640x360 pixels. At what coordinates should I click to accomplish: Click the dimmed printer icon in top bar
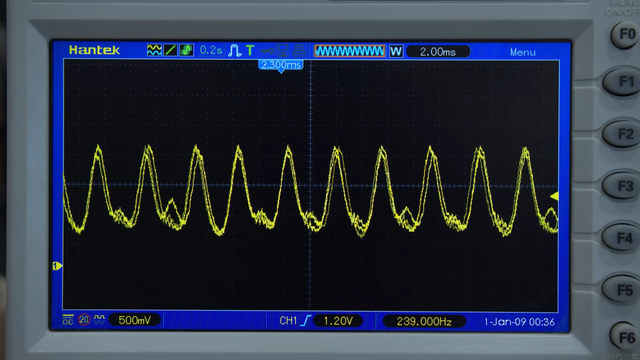(299, 50)
